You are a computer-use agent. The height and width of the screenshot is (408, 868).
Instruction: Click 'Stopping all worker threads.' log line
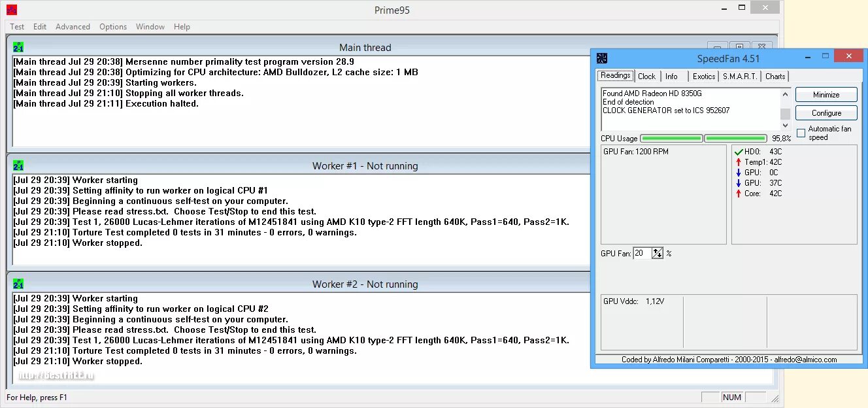[184, 93]
